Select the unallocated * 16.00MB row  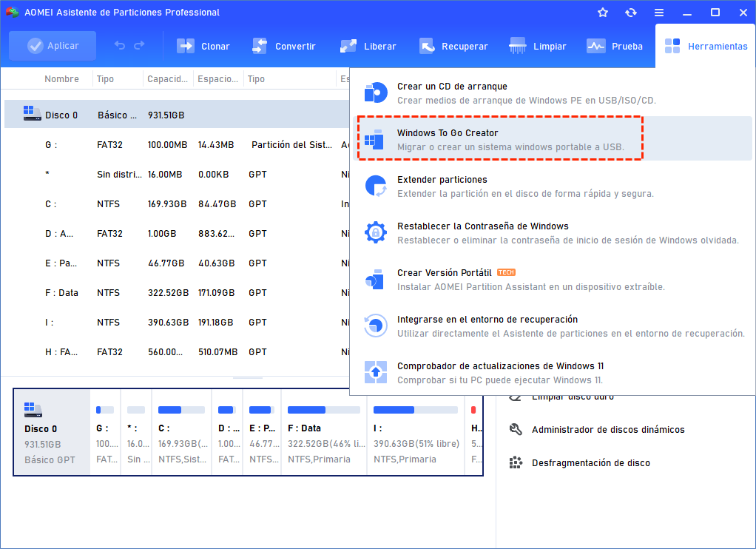[177, 174]
